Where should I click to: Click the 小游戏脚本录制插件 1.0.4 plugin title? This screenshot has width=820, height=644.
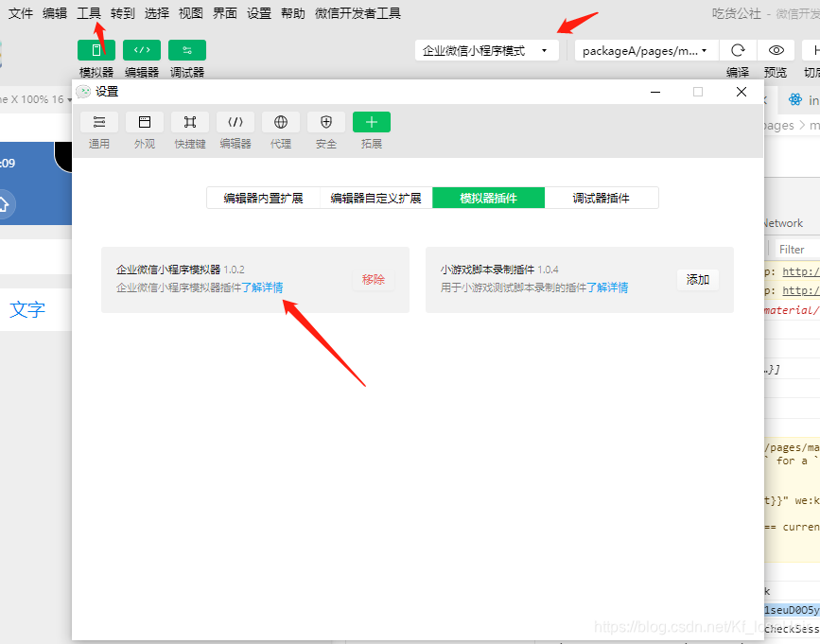click(499, 270)
